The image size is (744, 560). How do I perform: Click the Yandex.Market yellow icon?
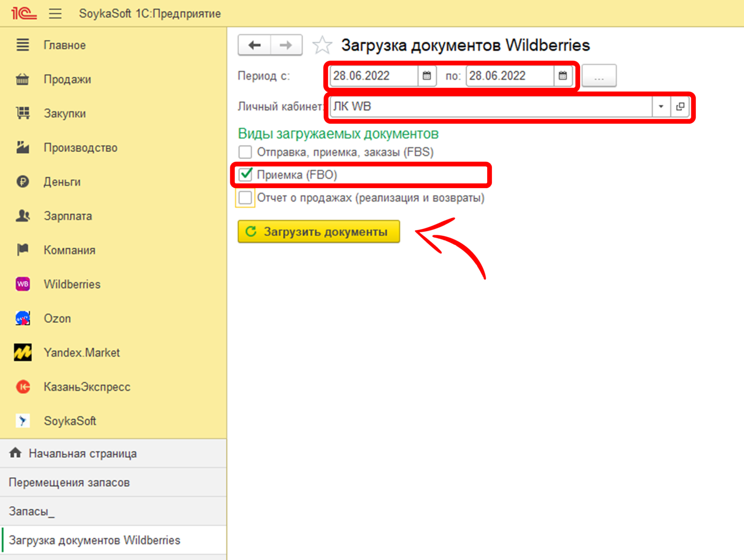(23, 352)
